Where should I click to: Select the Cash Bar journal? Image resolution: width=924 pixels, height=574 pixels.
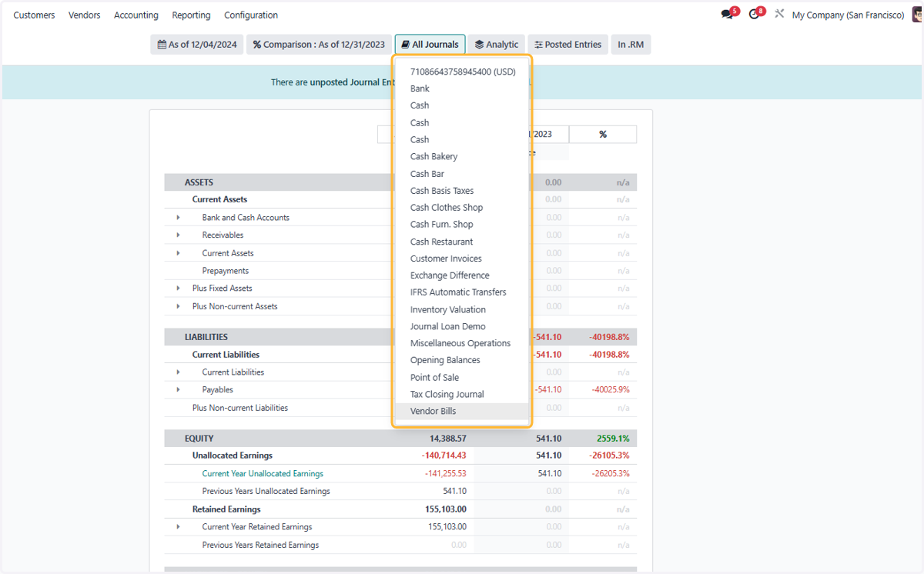pyautogui.click(x=462, y=174)
